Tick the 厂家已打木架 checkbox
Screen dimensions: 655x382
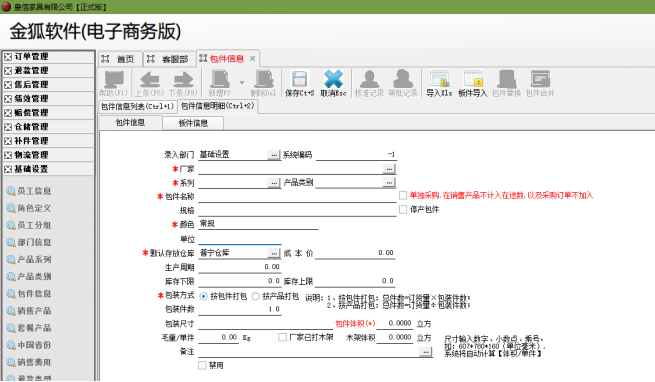tap(283, 337)
